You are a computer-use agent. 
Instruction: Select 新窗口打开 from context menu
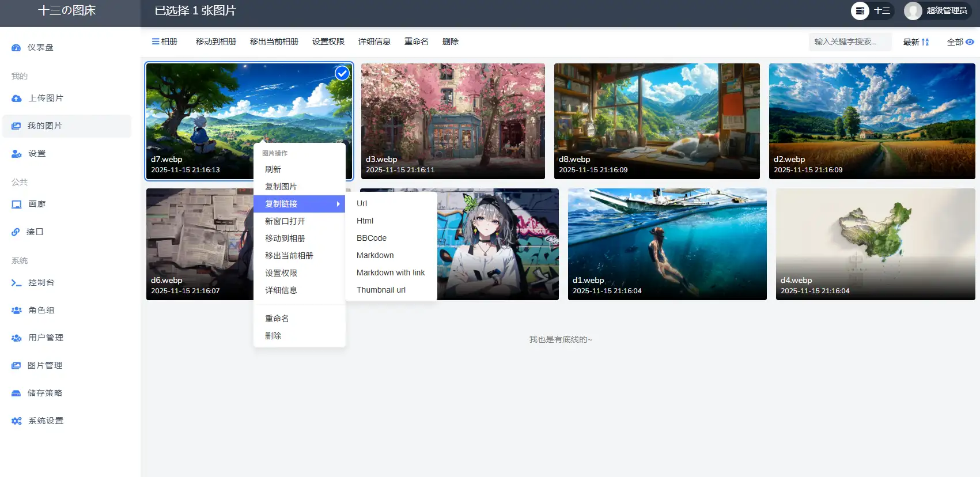pos(300,221)
